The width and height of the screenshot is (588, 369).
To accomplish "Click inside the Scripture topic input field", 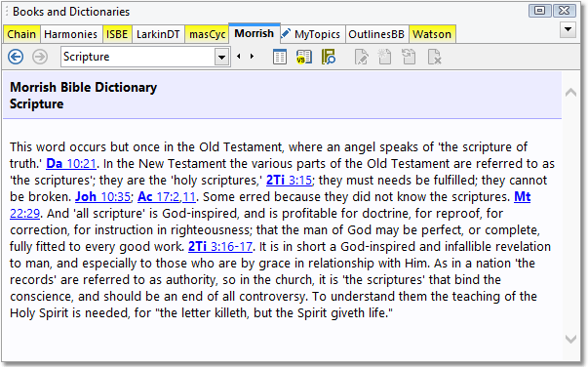I will 138,57.
